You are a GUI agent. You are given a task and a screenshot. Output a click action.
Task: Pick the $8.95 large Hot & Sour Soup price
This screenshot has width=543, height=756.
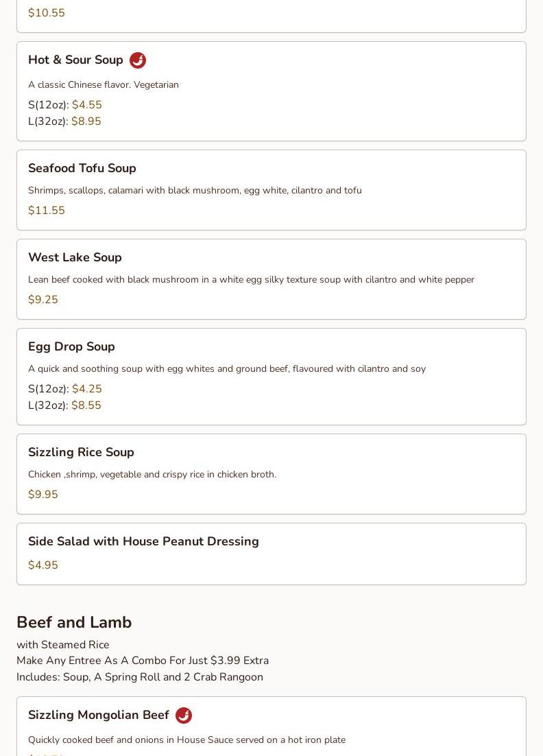(x=86, y=121)
